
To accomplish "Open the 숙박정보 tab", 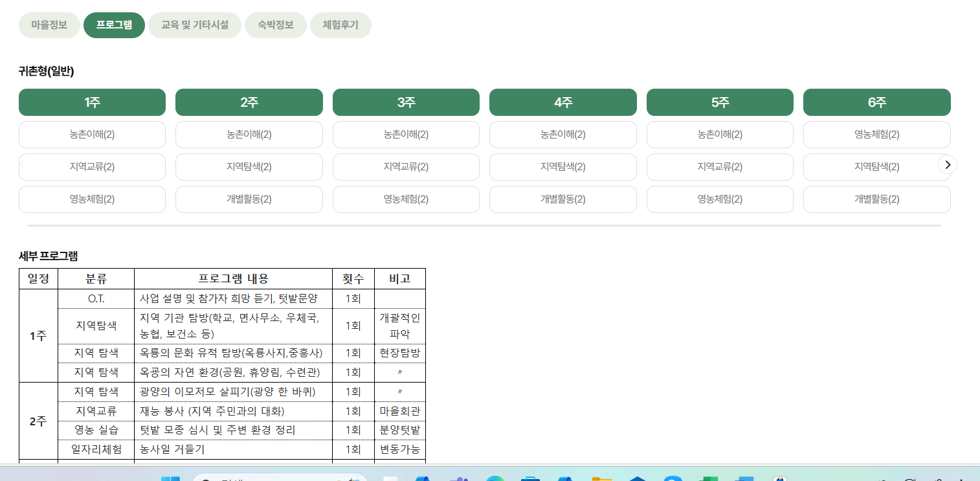I will point(275,25).
